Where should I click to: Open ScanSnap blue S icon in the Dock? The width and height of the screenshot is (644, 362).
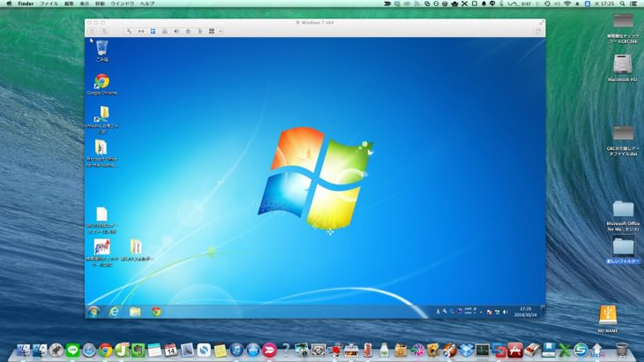(580, 351)
